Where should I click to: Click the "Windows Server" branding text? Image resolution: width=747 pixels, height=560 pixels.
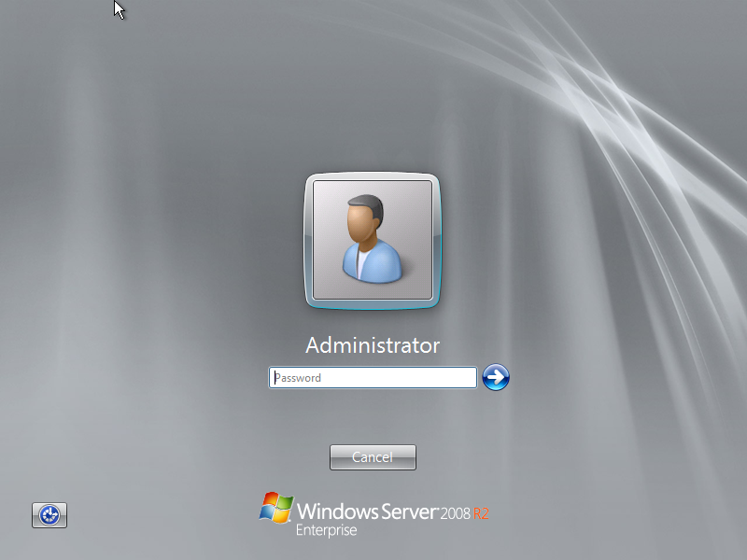368,511
